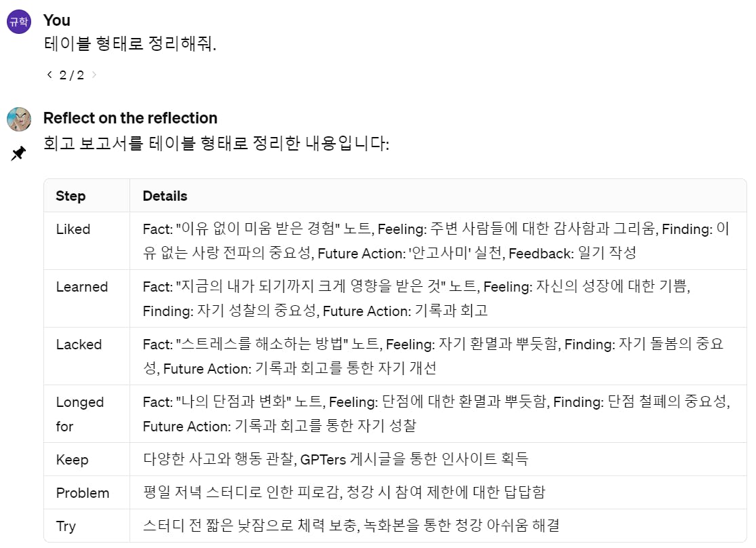756x548 pixels.
Task: Click the Liked row label
Action: (73, 229)
